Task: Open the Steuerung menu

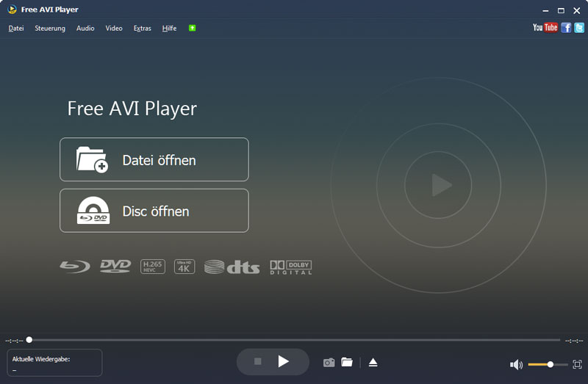Action: [x=50, y=29]
